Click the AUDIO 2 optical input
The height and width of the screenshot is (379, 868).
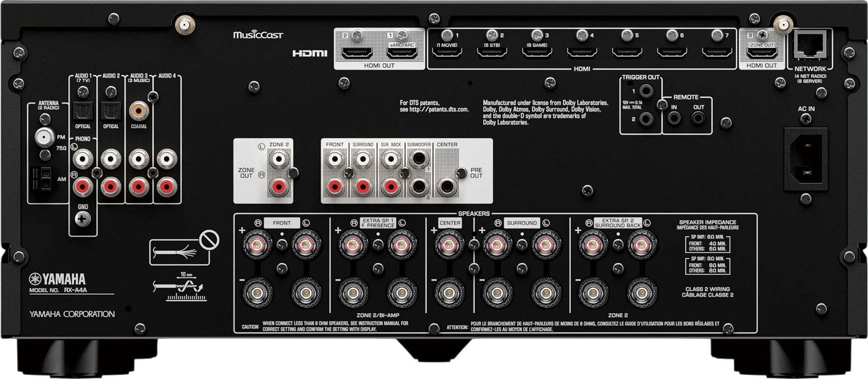coord(111,111)
